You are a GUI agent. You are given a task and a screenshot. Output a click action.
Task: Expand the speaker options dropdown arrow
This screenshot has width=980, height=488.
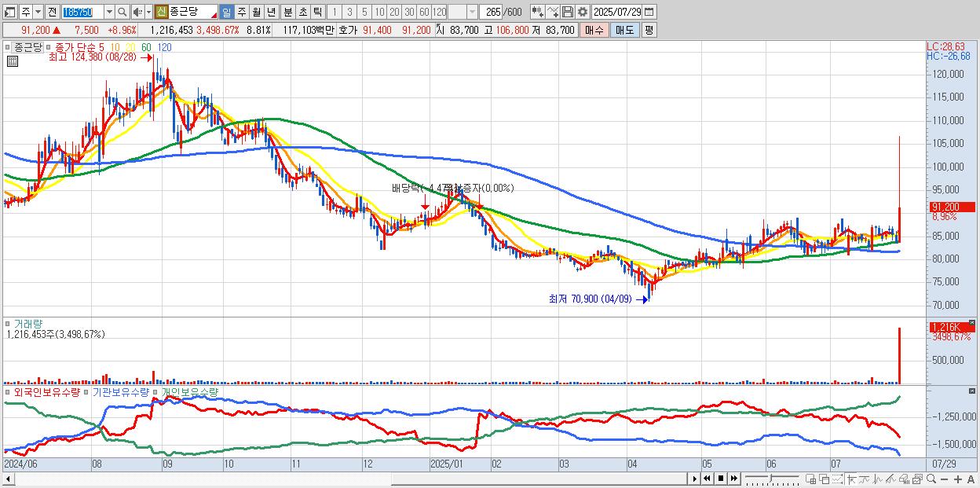point(148,13)
